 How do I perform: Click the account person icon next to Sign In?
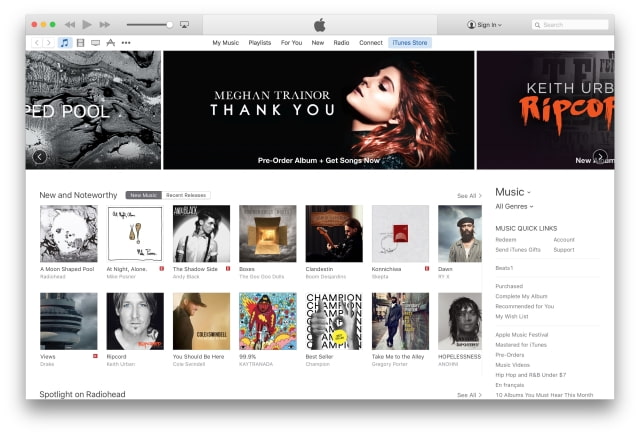click(x=471, y=24)
